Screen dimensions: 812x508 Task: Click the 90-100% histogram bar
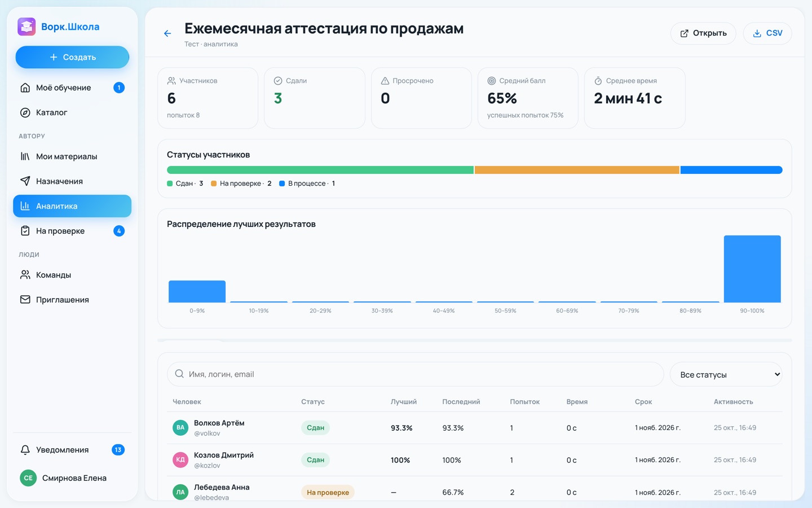click(x=752, y=269)
